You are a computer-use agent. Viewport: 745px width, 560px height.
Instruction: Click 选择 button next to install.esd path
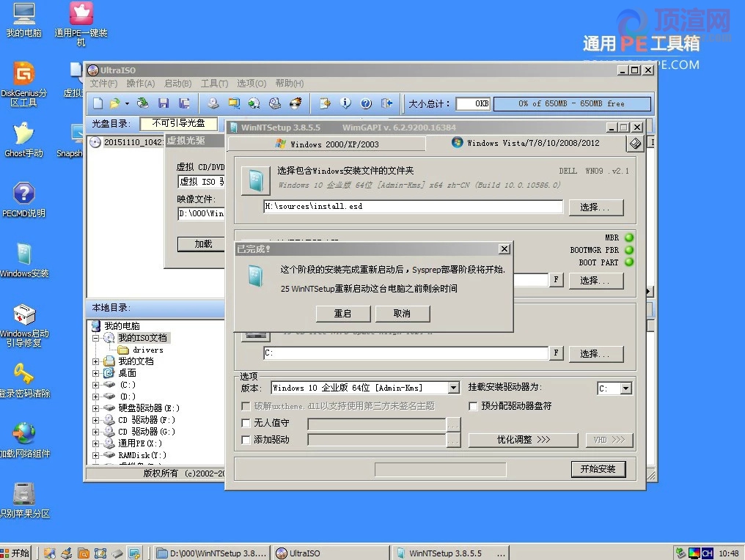click(x=596, y=207)
